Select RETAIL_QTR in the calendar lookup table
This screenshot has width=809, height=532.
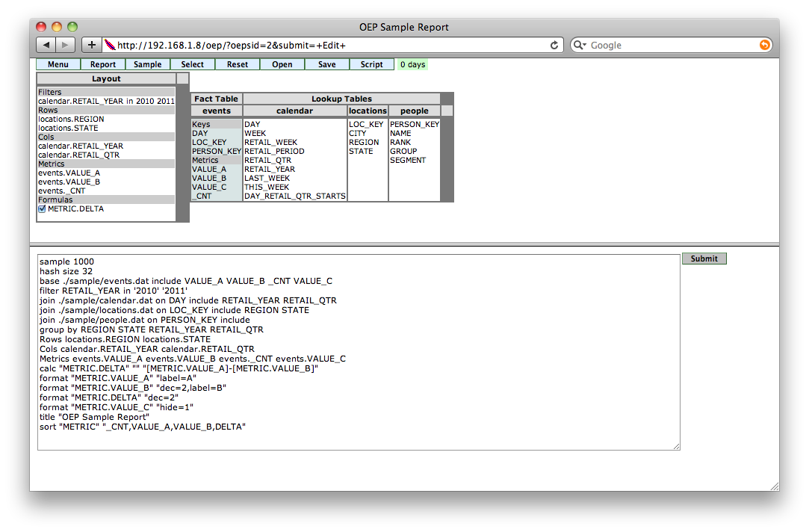266,160
